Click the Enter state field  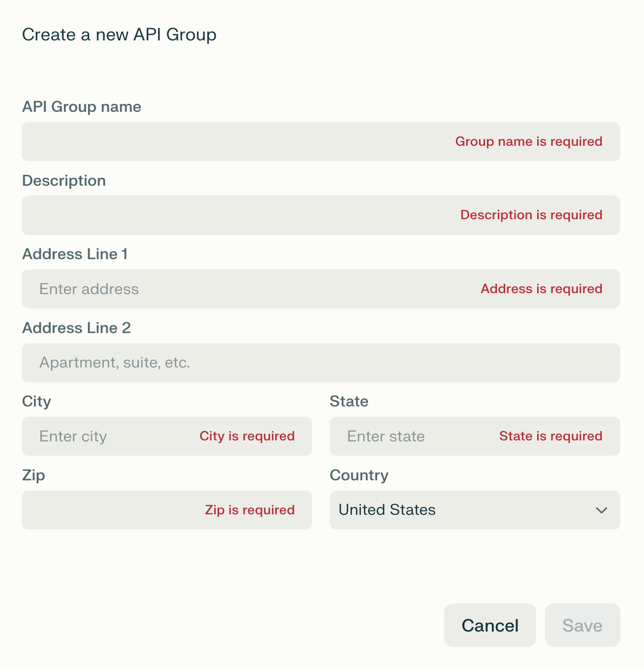point(394,436)
